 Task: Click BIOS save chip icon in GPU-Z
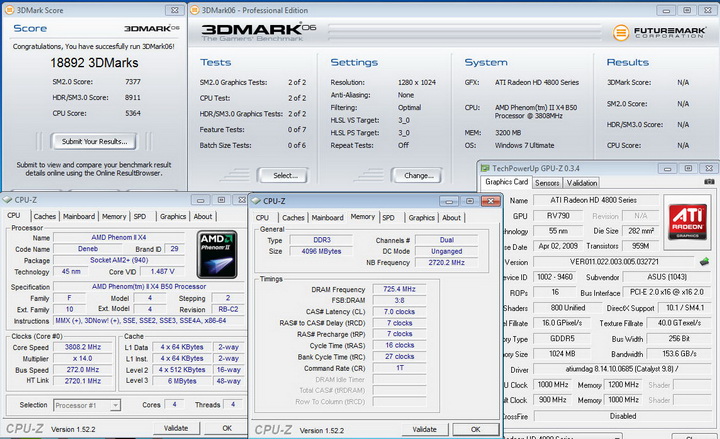pos(704,262)
